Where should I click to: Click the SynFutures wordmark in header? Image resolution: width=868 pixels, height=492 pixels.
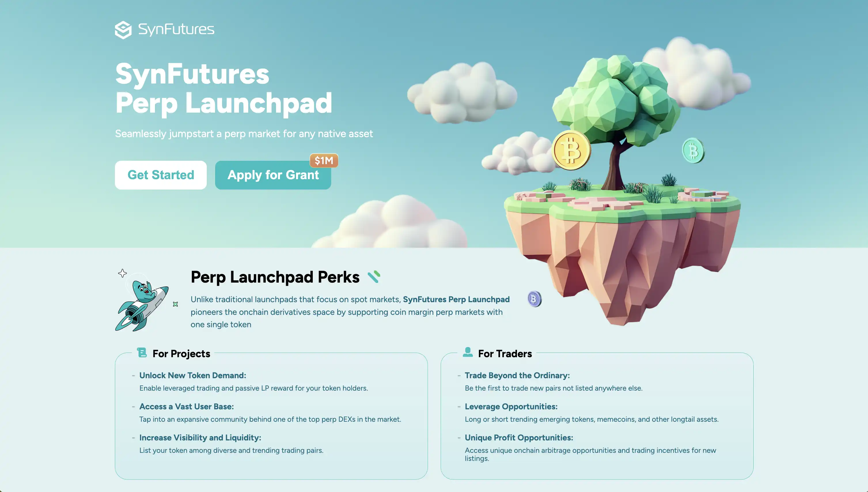[x=176, y=29]
